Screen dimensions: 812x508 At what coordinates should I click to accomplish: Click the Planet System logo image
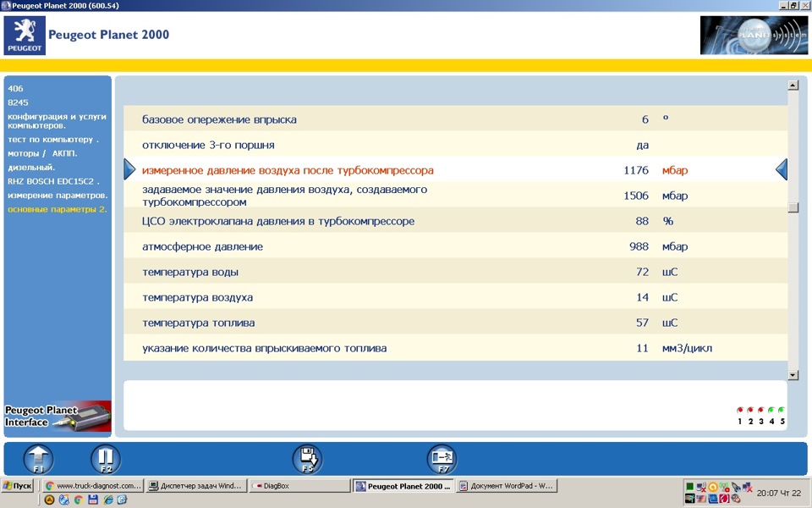point(754,36)
